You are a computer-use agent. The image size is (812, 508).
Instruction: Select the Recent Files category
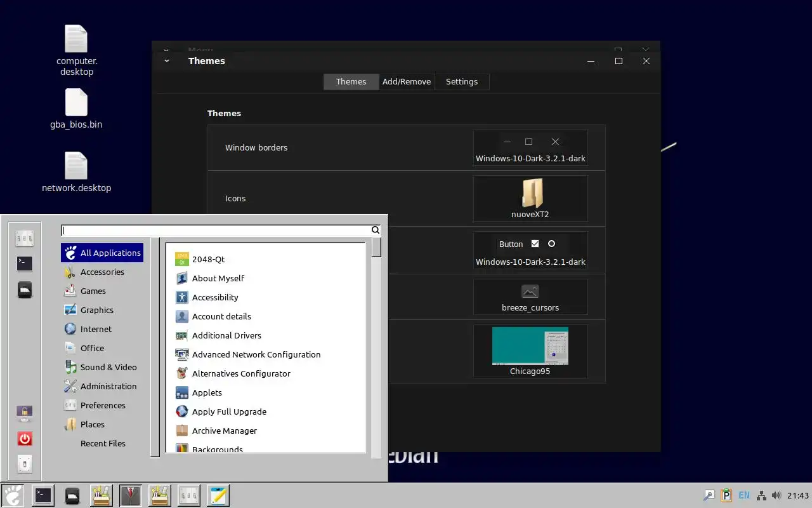pos(102,443)
